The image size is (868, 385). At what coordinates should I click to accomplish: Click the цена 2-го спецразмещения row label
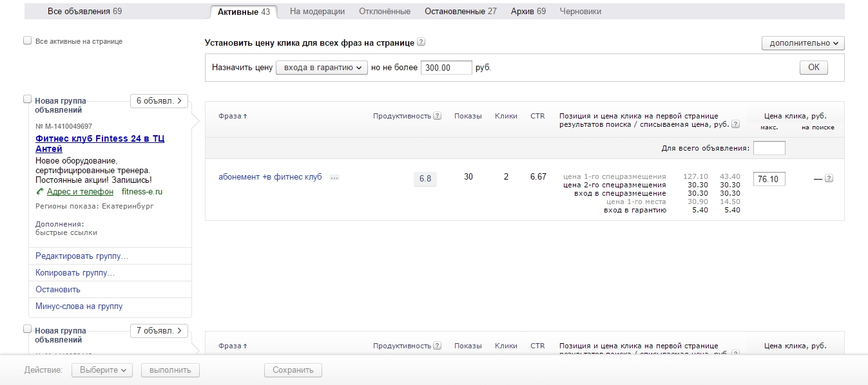pyautogui.click(x=615, y=185)
